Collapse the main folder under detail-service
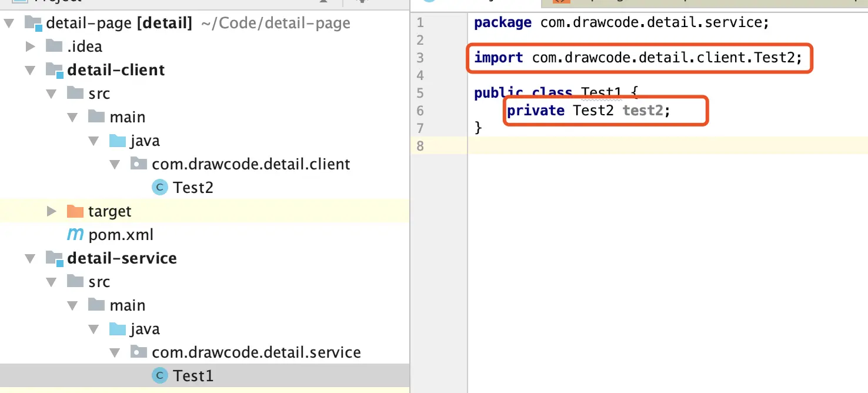Viewport: 868px width, 393px height. click(73, 306)
